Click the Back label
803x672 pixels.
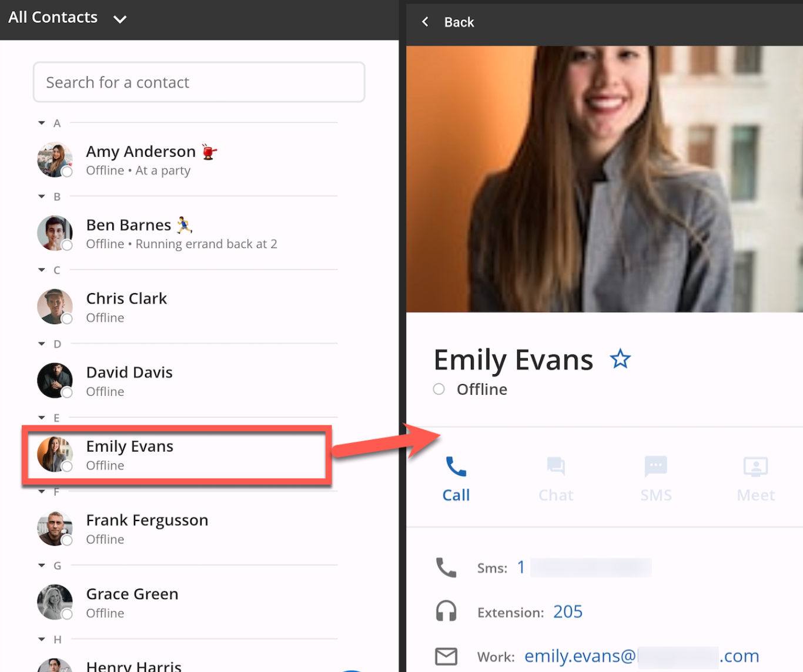[x=459, y=22]
